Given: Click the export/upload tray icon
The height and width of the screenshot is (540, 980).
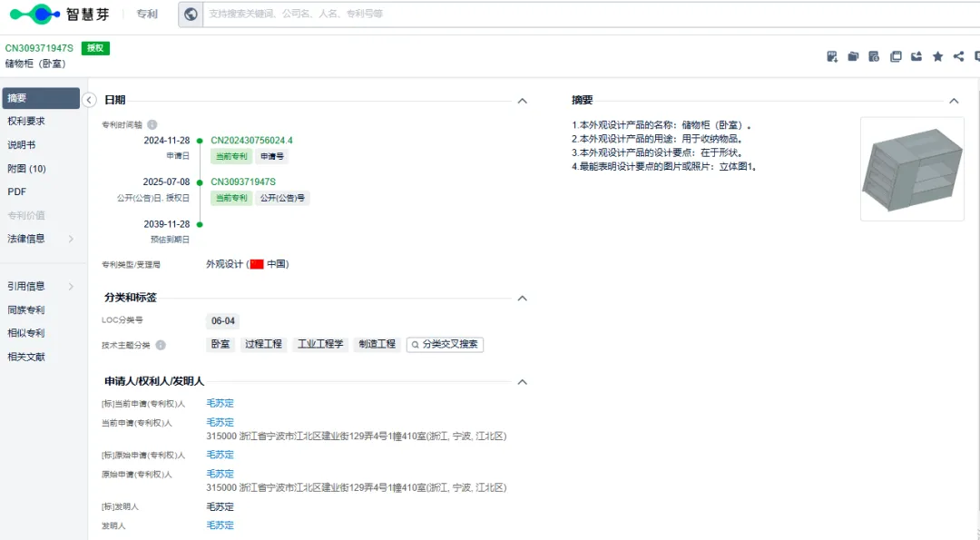Looking at the screenshot, I should (916, 57).
